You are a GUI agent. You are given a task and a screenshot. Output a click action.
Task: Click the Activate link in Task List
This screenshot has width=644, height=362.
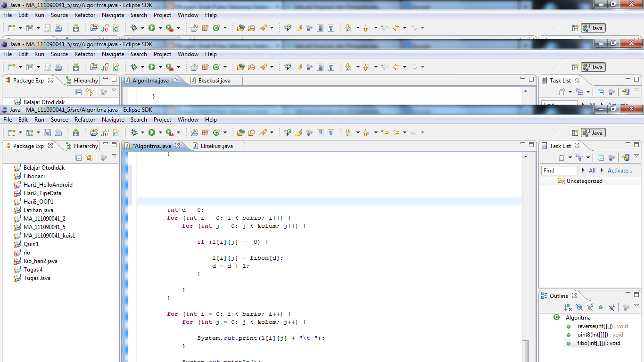click(x=620, y=170)
